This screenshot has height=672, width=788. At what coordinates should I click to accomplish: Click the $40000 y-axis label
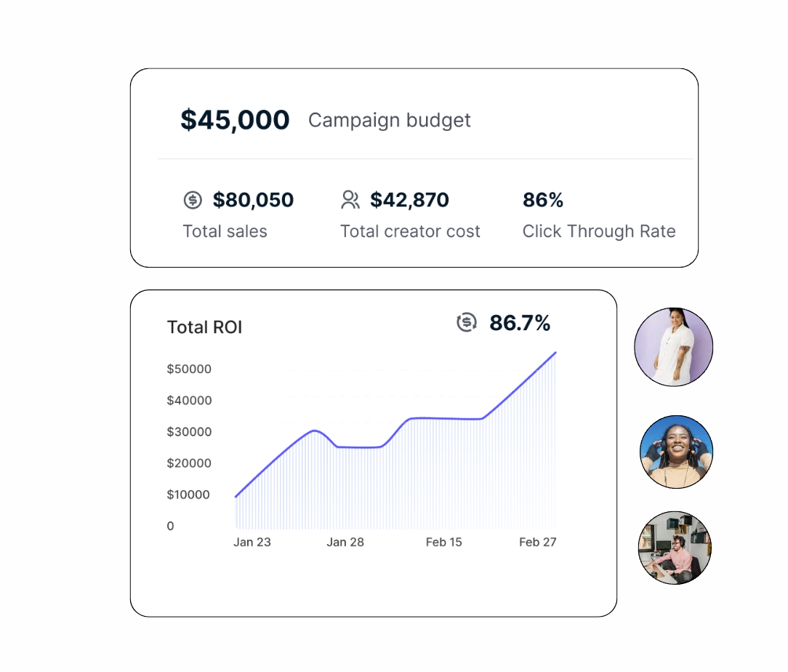pyautogui.click(x=189, y=401)
